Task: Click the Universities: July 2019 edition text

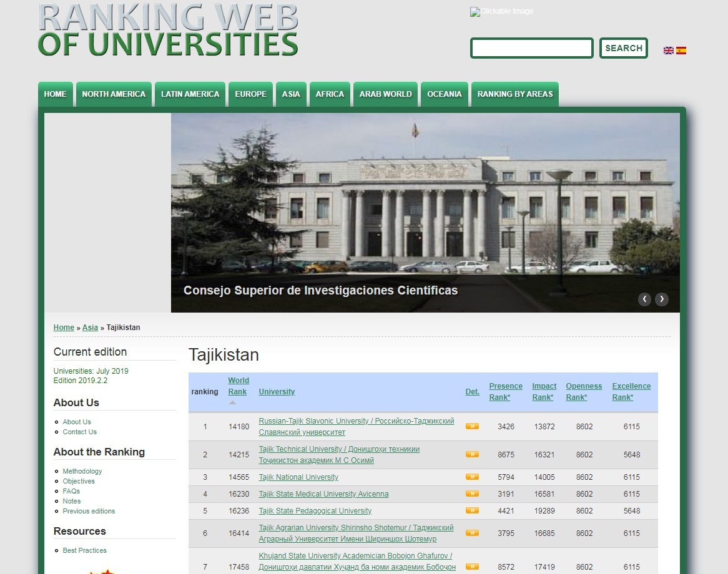Action: pos(91,371)
